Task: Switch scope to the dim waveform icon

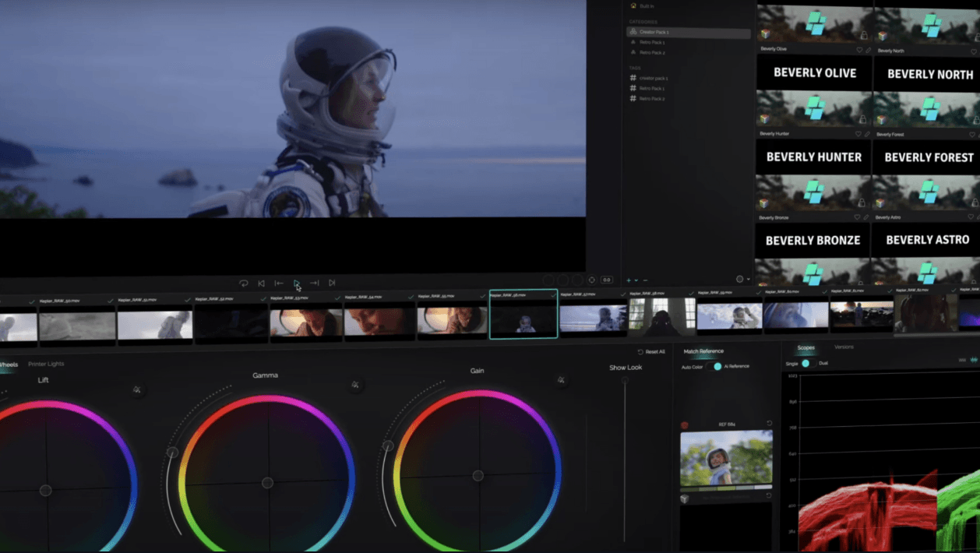Action: (x=963, y=360)
